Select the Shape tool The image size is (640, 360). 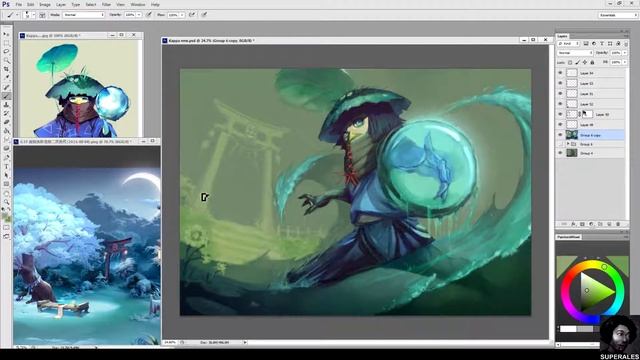pyautogui.click(x=6, y=184)
